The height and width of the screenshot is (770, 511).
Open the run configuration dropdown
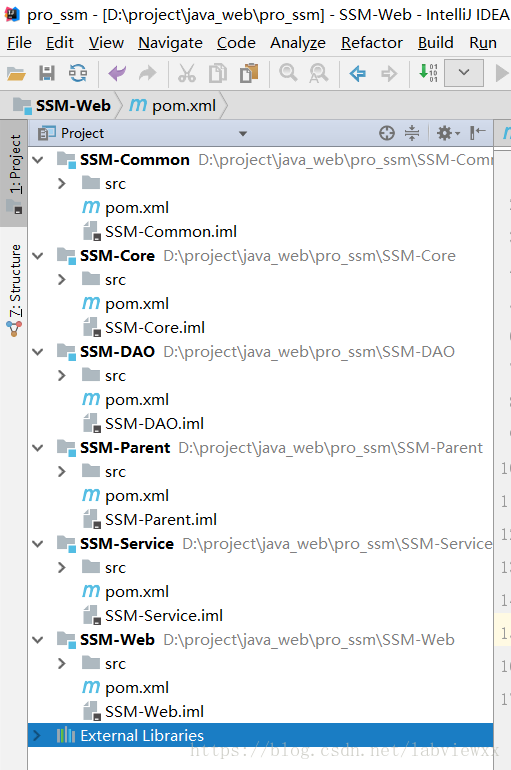(x=464, y=73)
